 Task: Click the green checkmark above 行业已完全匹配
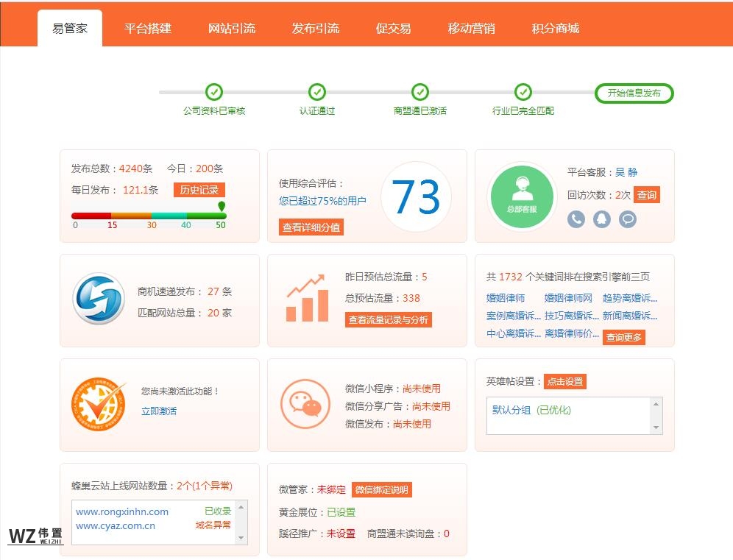(x=523, y=93)
